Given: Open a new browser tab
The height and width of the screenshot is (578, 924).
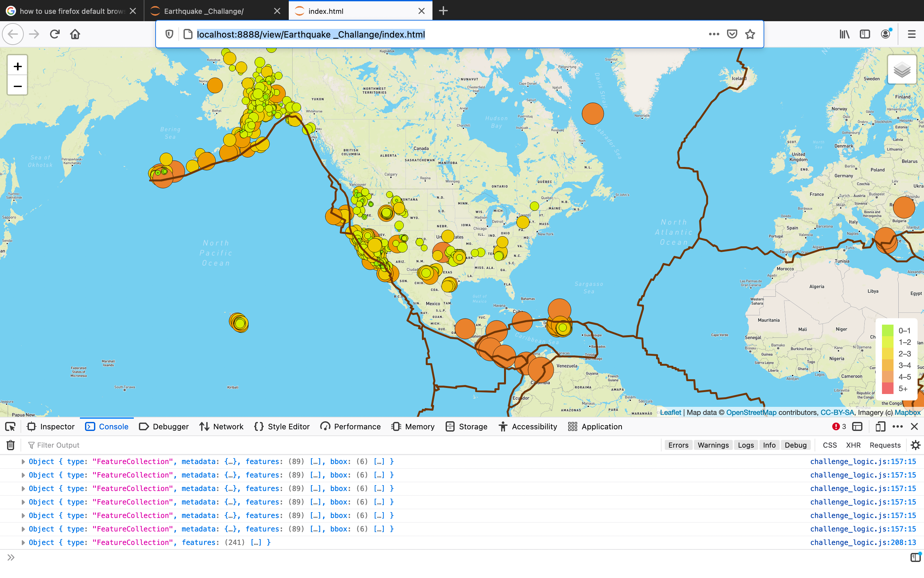Looking at the screenshot, I should [x=443, y=11].
